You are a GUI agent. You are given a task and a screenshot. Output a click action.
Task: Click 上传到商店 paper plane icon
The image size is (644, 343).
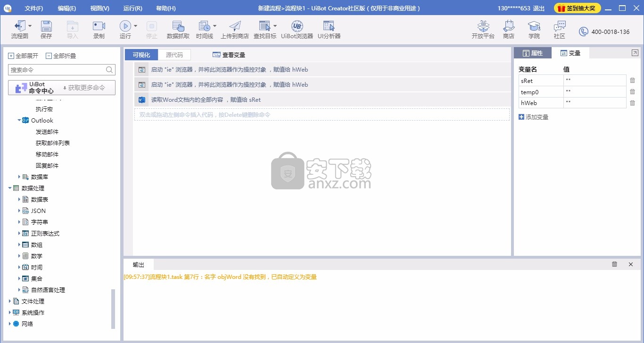coord(235,26)
